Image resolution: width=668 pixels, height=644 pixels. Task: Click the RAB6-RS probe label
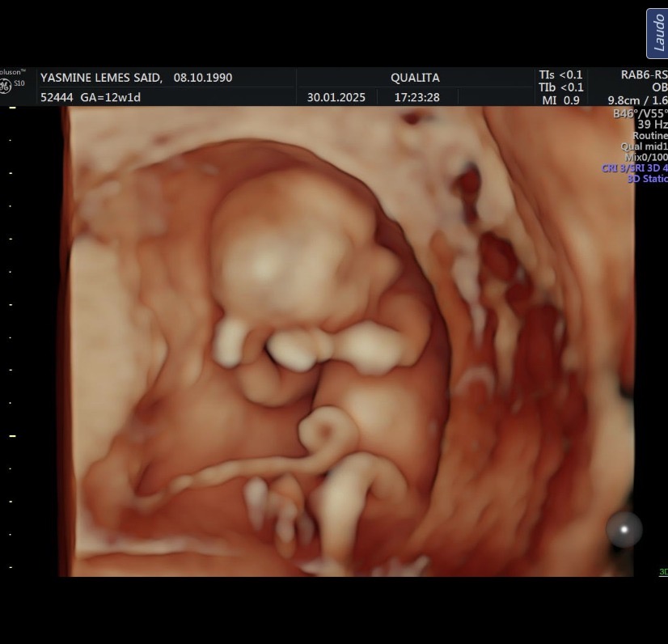click(x=644, y=74)
